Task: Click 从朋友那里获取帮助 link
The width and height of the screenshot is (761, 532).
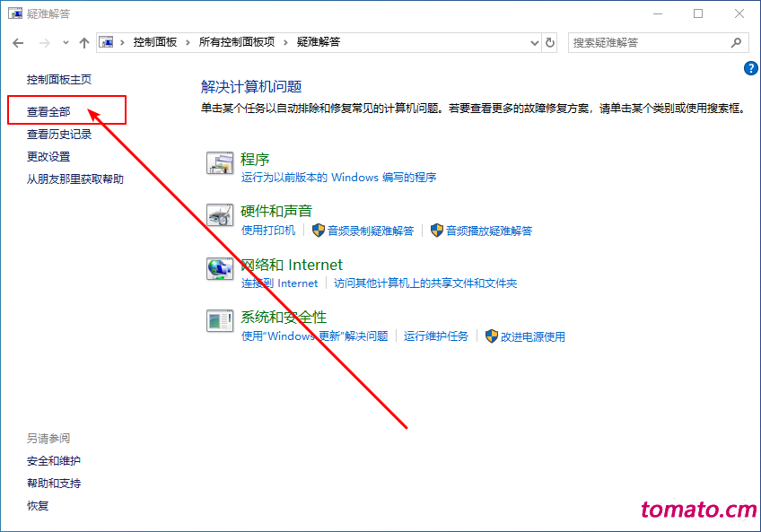Action: pyautogui.click(x=75, y=179)
